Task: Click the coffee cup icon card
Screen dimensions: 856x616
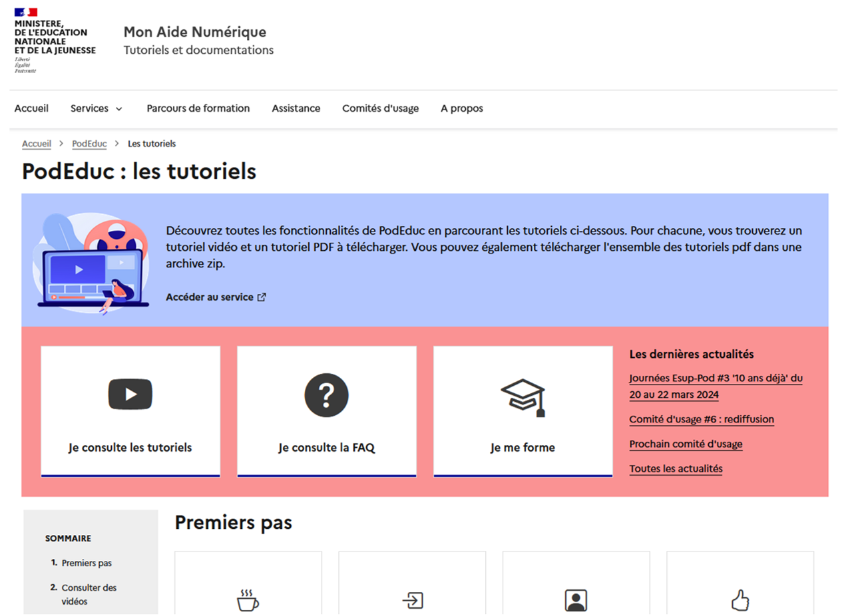Action: click(248, 583)
